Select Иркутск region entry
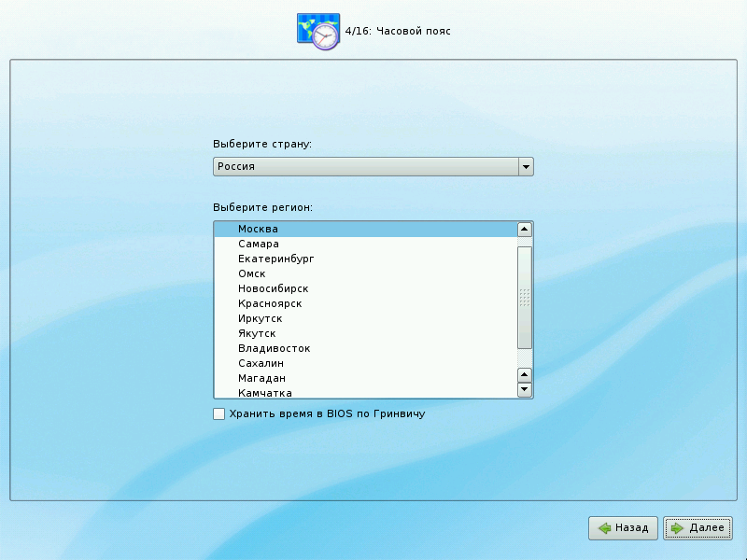This screenshot has height=560, width=747. point(260,318)
